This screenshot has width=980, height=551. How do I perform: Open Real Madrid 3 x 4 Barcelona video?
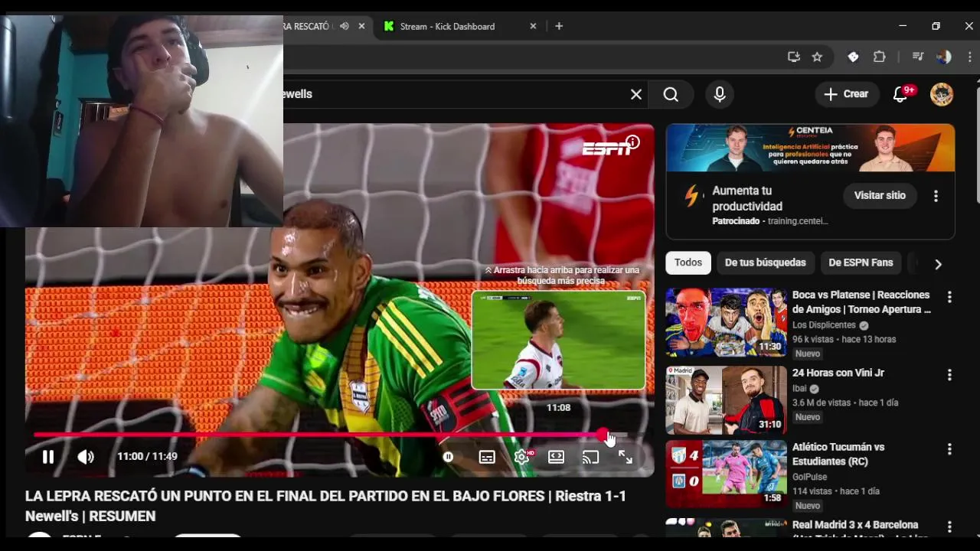coord(855,525)
